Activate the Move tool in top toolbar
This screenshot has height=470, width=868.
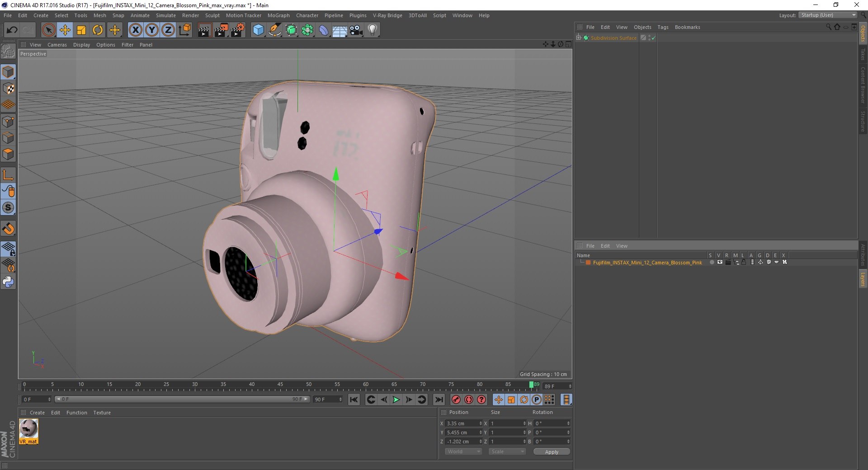65,30
